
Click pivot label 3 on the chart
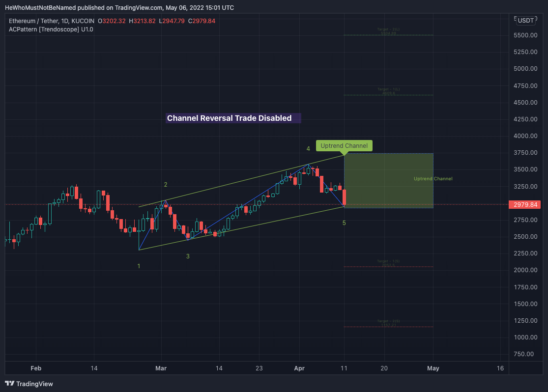[x=188, y=256]
